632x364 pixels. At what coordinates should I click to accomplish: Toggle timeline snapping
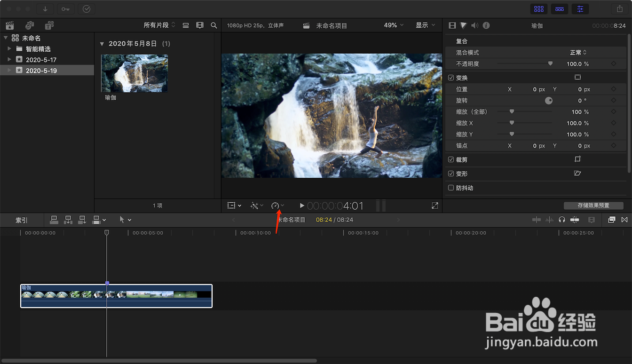click(x=574, y=220)
